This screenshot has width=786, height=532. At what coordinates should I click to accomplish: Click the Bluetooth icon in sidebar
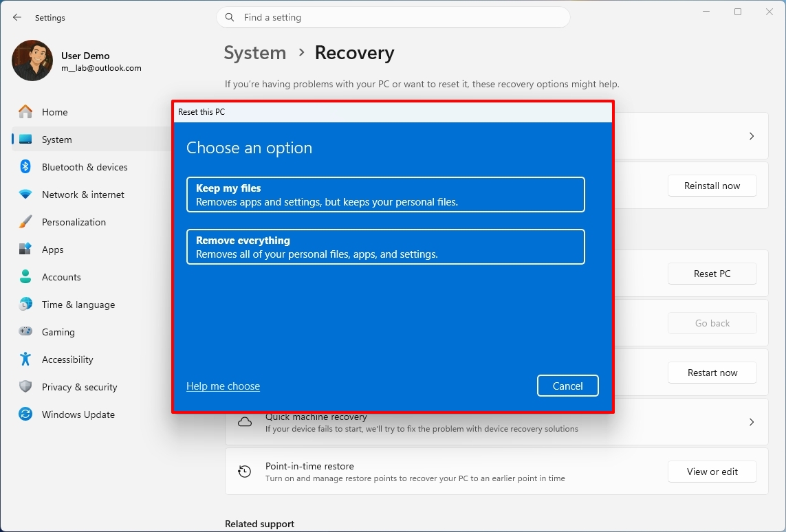pyautogui.click(x=25, y=167)
